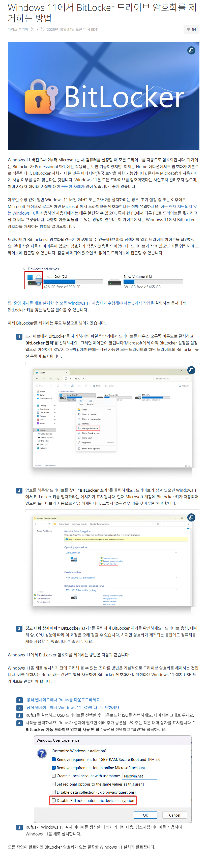The height and width of the screenshot is (868, 207).
Task: Enlarge the BitLocker hero image via expand icon
Action: 191,50
